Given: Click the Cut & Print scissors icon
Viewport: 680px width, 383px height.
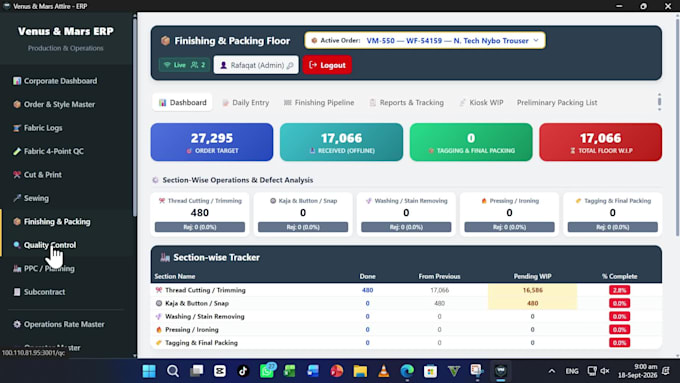Looking at the screenshot, I should [x=17, y=175].
